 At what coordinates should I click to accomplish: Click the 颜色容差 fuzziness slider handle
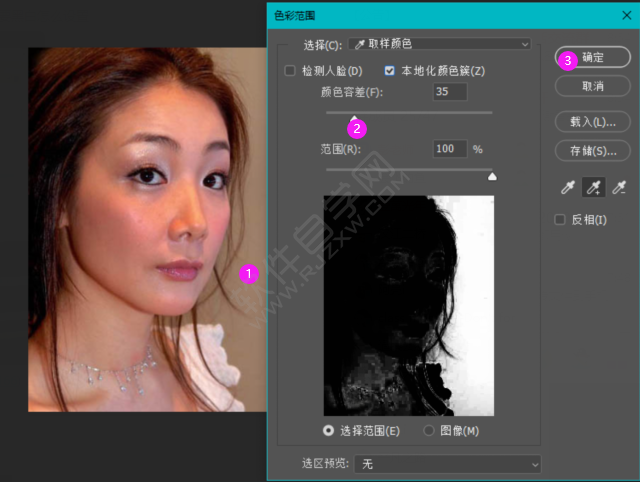(x=354, y=119)
